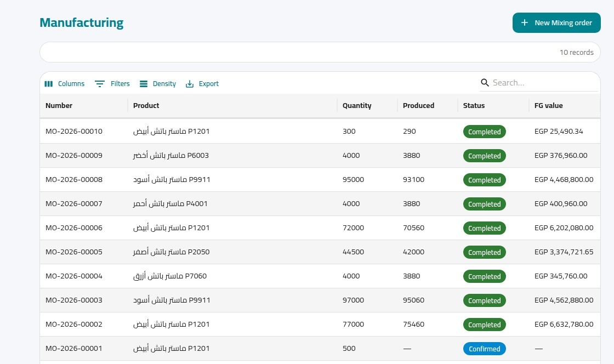The width and height of the screenshot is (614, 364).
Task: Click the P6003 product cell
Action: click(x=170, y=155)
